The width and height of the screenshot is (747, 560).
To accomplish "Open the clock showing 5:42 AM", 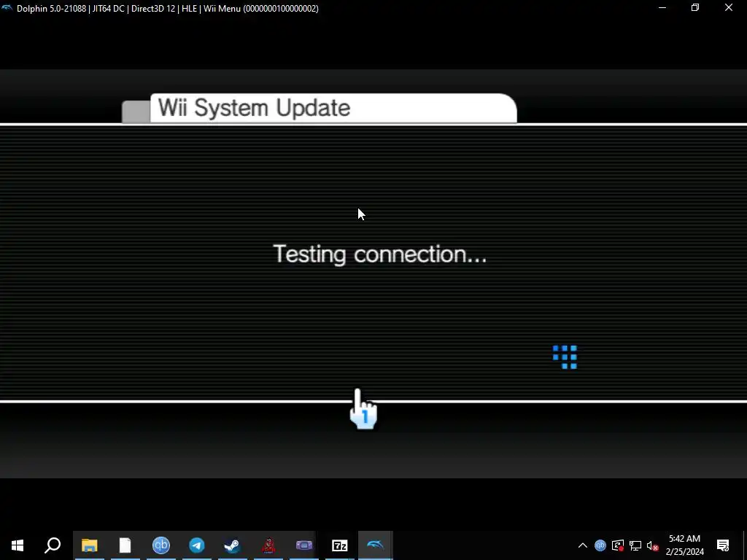I will [684, 545].
